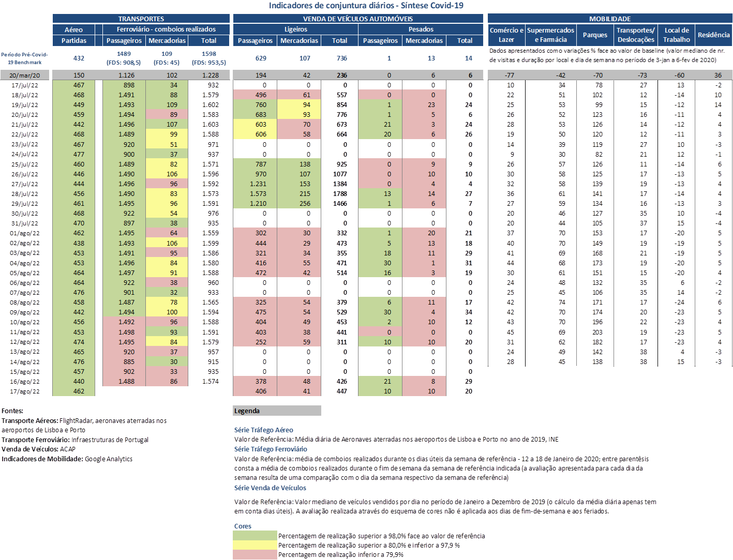Select the value -77 in the 20/mar/20 row
Screen dimensions: 733x560
click(510, 75)
